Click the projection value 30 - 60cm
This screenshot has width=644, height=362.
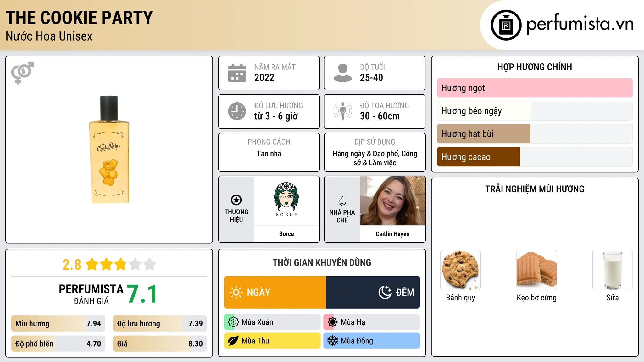pyautogui.click(x=380, y=116)
